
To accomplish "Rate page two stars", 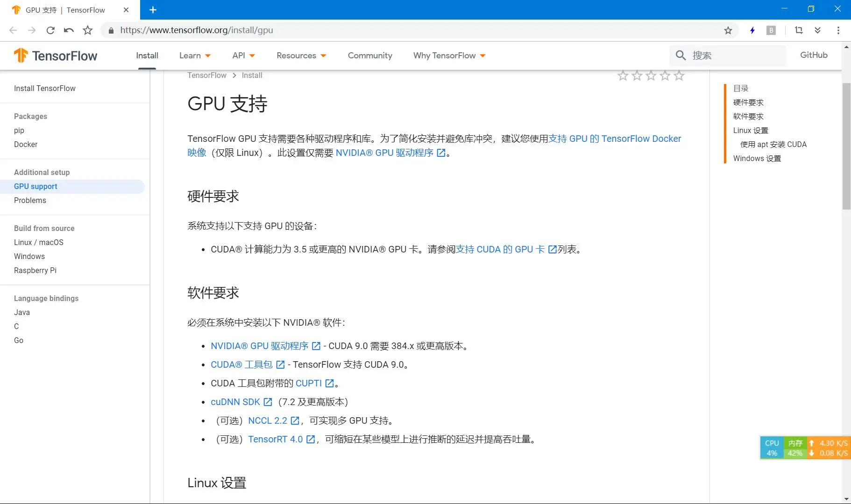I will pos(637,76).
